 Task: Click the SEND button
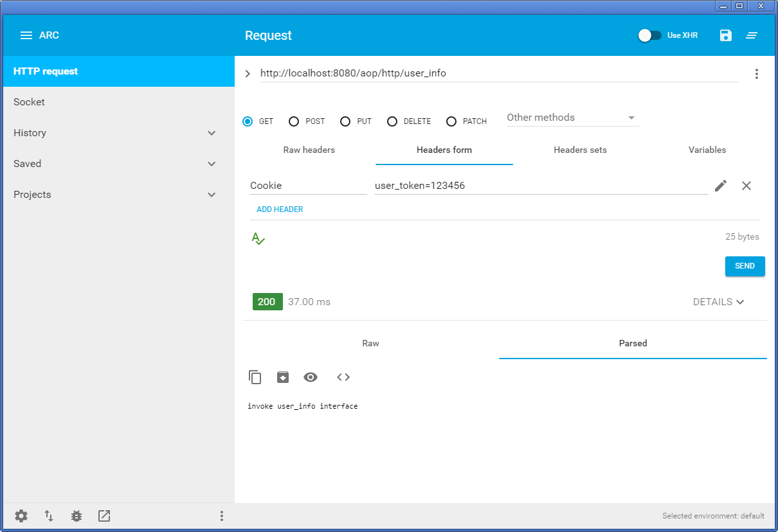click(745, 266)
